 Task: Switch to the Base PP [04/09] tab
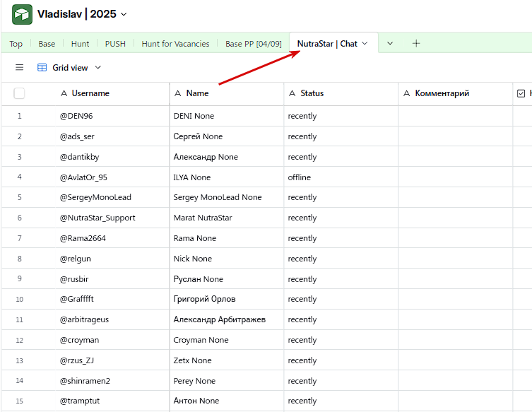[253, 44]
